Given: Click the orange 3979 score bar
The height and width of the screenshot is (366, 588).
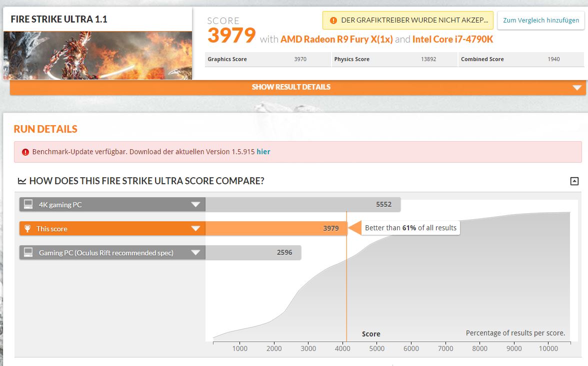Looking at the screenshot, I should pyautogui.click(x=276, y=228).
